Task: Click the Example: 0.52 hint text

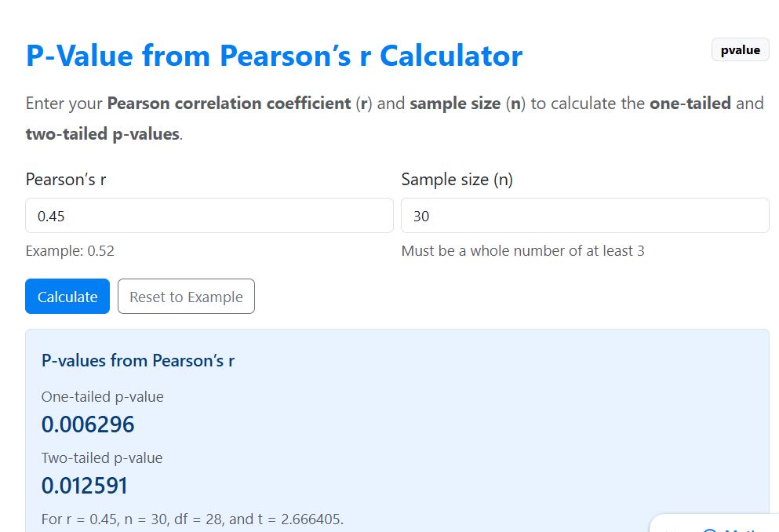Action: pyautogui.click(x=70, y=250)
